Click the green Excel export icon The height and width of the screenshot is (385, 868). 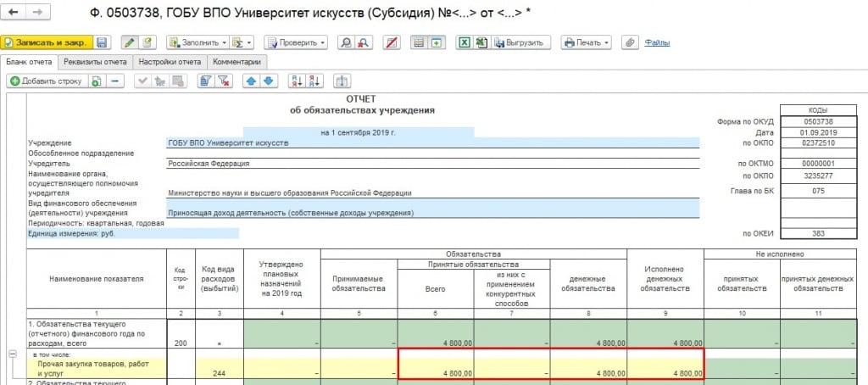tap(465, 42)
